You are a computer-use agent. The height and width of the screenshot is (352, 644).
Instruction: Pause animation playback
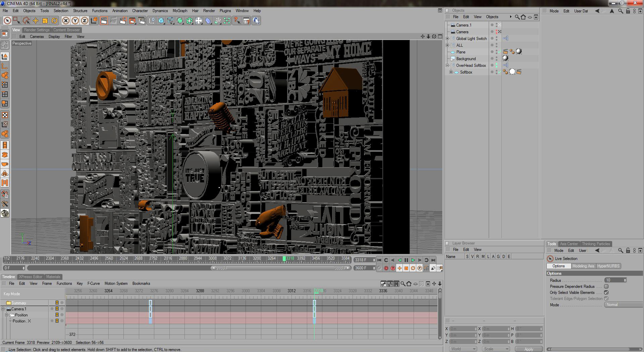point(406,260)
